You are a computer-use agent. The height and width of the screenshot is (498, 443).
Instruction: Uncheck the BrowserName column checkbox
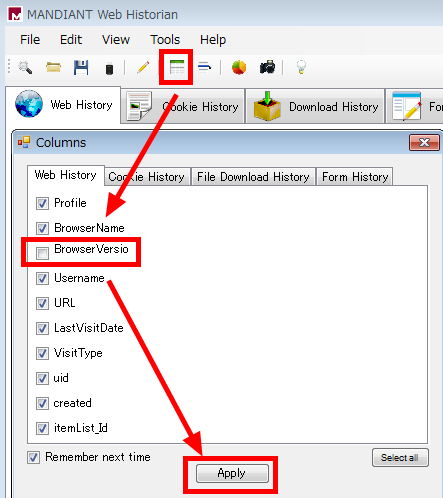(x=42, y=228)
